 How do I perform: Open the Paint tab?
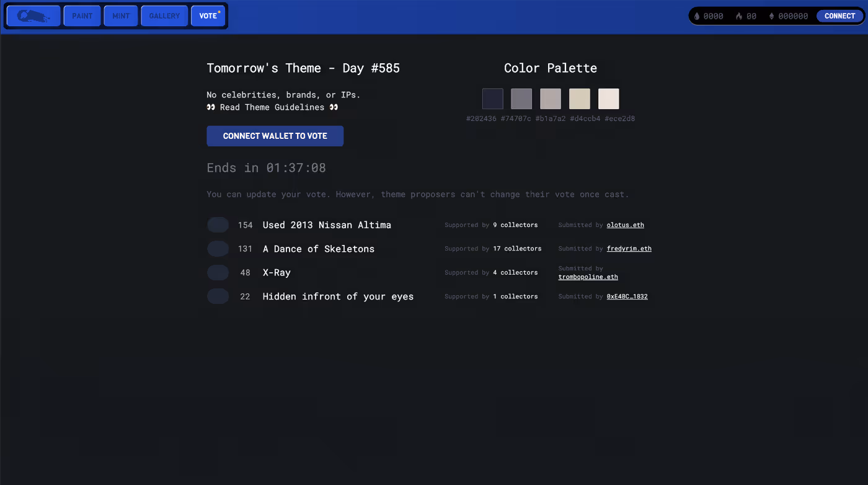pyautogui.click(x=82, y=16)
